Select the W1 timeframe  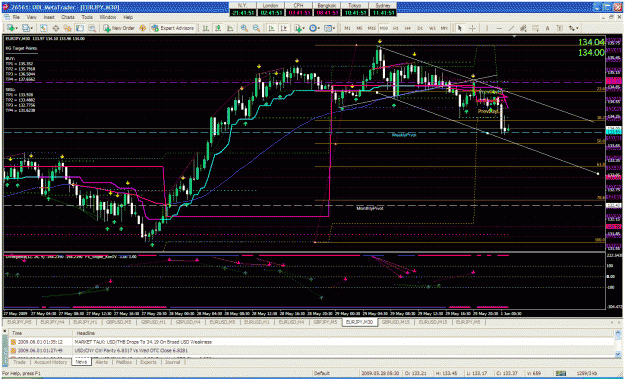(432, 28)
